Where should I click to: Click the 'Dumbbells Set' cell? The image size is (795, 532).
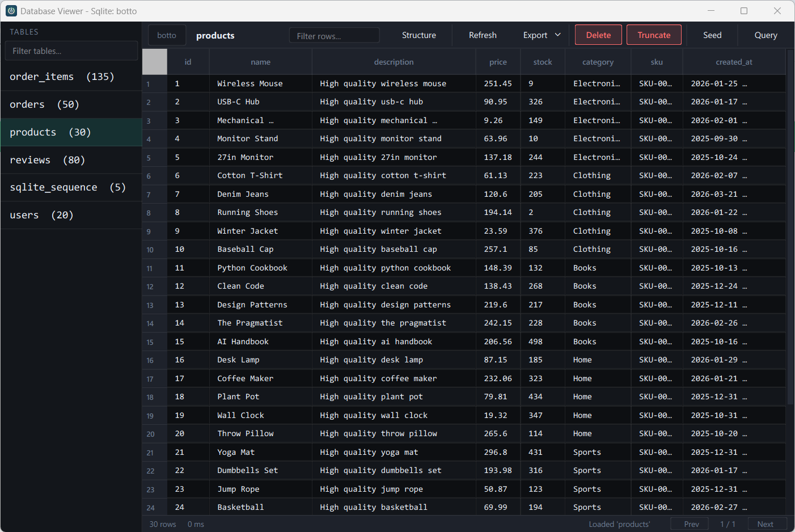click(x=261, y=470)
